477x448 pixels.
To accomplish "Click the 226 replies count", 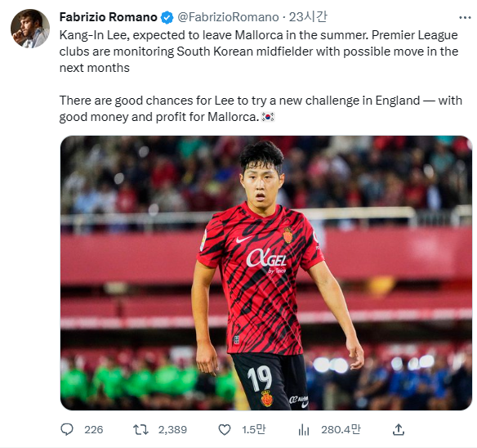I will click(x=94, y=430).
